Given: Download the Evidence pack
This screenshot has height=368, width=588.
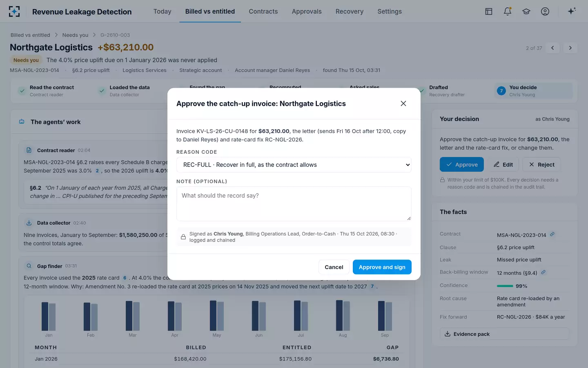Looking at the screenshot, I should coord(504,334).
